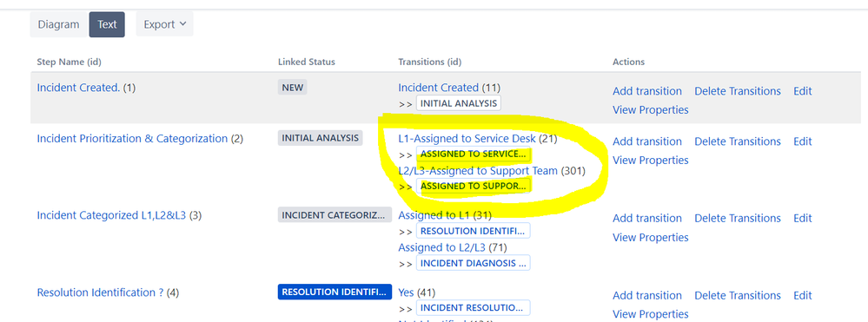The height and width of the screenshot is (322, 868).
Task: Delete Transitions for Incident Prioritization step
Action: (x=738, y=141)
